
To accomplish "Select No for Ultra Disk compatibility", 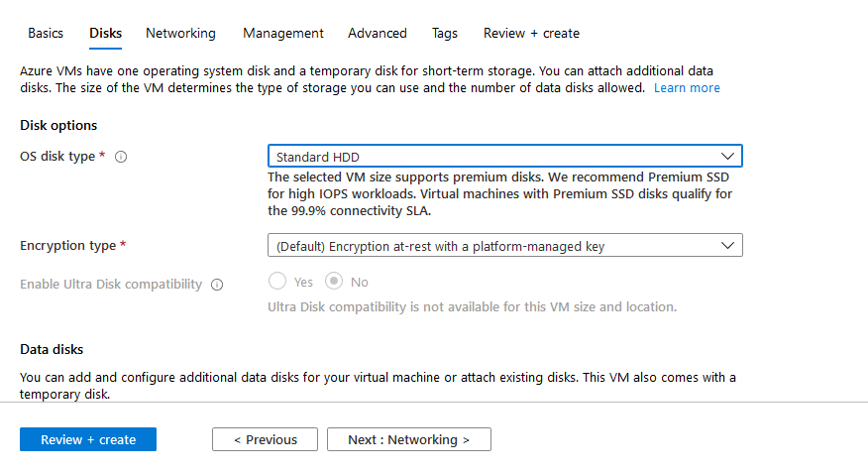I will (334, 282).
